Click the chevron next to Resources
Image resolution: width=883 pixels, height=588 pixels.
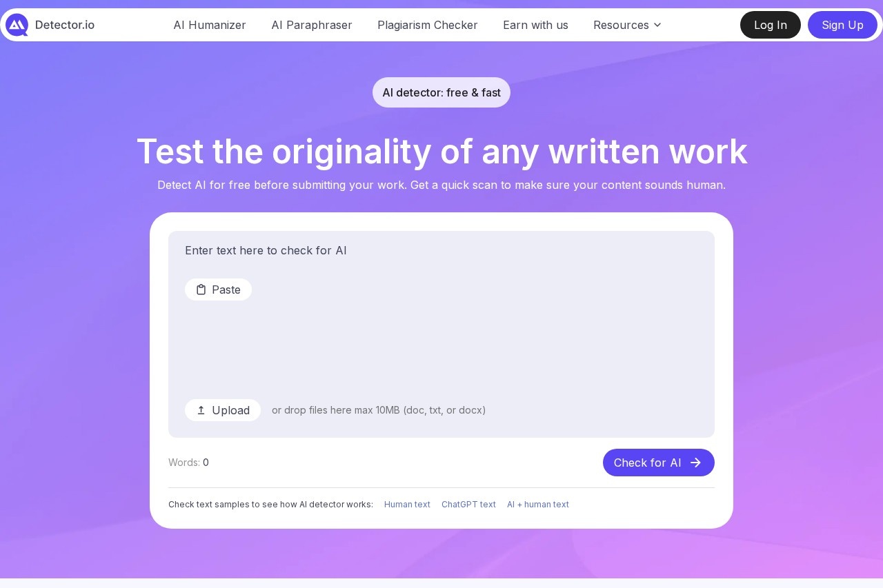click(x=657, y=25)
